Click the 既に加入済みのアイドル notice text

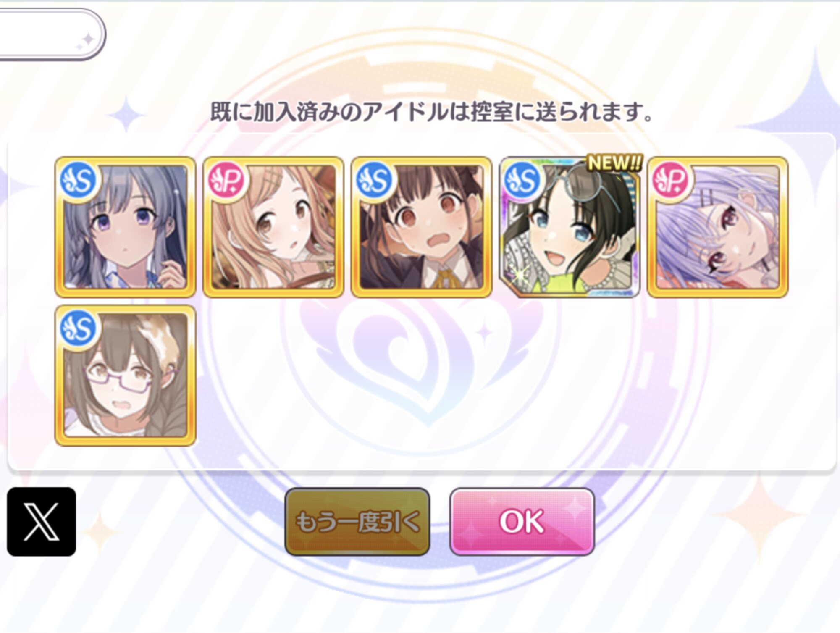431,112
